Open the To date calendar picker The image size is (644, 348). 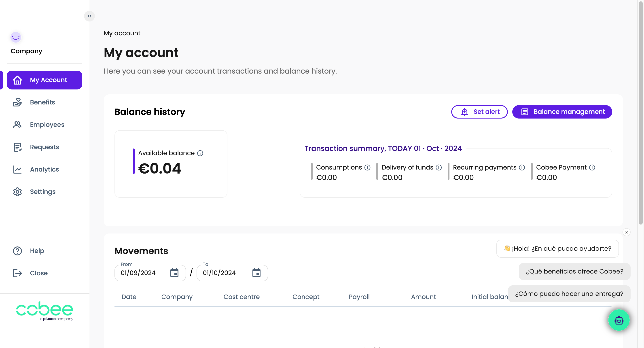click(256, 273)
